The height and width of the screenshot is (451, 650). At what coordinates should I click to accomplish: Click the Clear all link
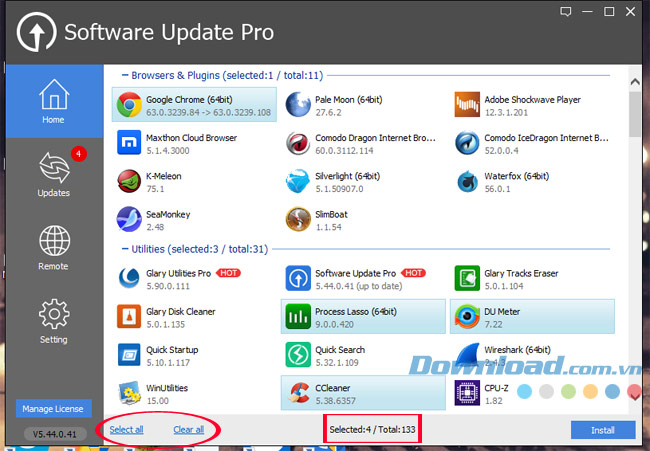pyautogui.click(x=189, y=430)
